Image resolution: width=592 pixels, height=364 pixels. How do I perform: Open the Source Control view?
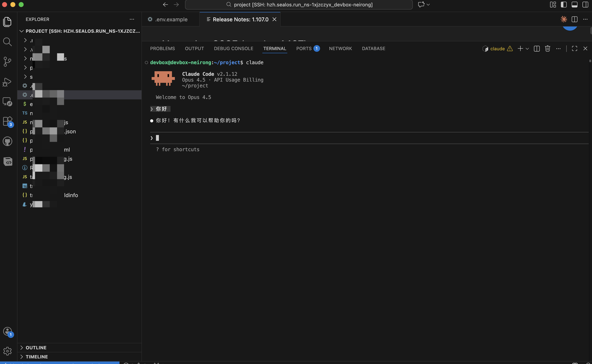[x=7, y=61]
